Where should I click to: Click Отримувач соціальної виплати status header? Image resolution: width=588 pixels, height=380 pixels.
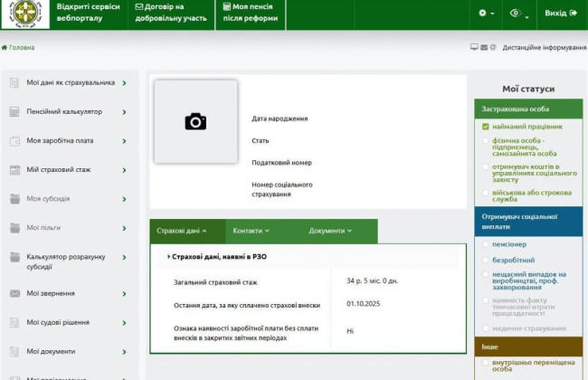tap(528, 222)
